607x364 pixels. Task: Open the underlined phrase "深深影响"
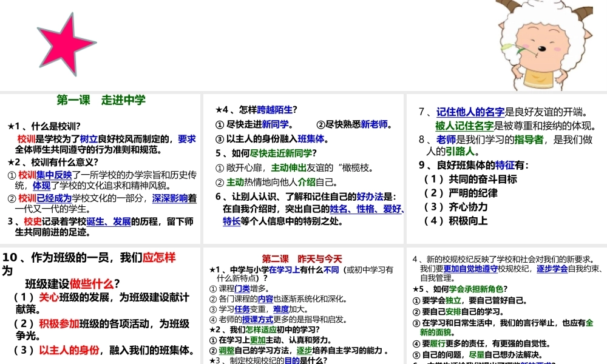click(170, 198)
